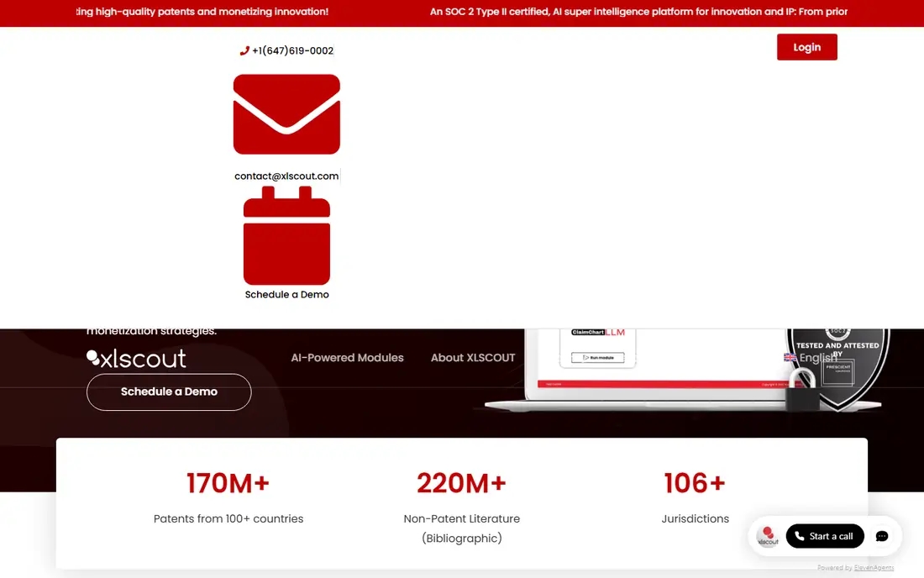Click the xlscout avatar in the call widget
The height and width of the screenshot is (578, 924).
pyautogui.click(x=768, y=536)
